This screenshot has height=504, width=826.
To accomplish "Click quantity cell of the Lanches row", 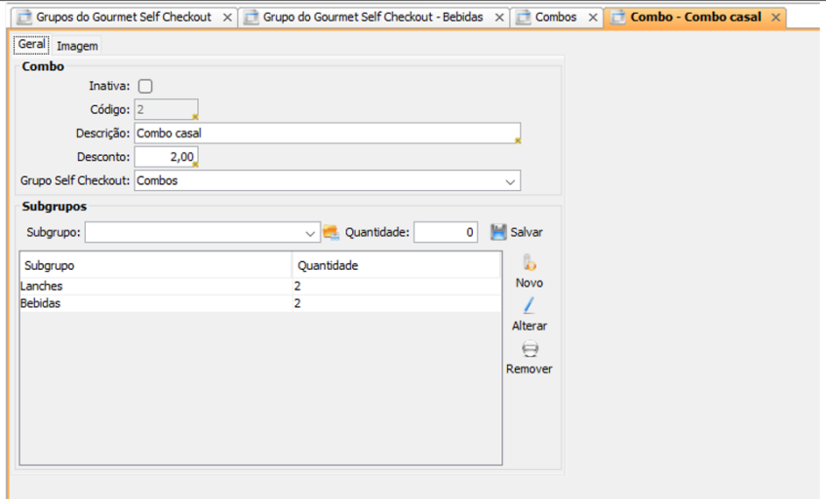I will (x=396, y=286).
